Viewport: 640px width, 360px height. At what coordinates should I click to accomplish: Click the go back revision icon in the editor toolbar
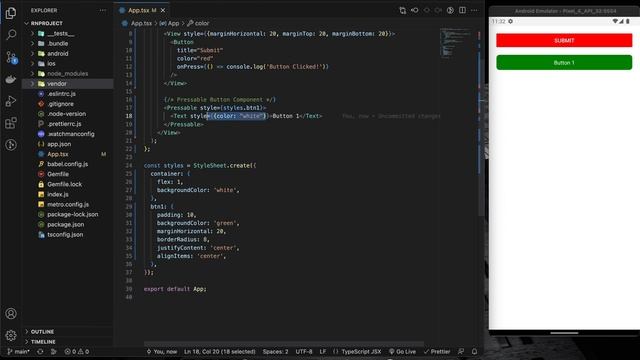[415, 10]
